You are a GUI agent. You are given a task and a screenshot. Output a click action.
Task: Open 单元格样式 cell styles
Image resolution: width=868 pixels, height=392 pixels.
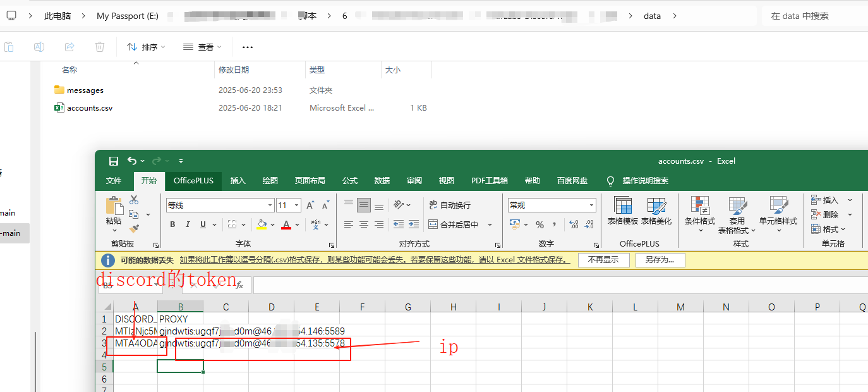coord(778,214)
